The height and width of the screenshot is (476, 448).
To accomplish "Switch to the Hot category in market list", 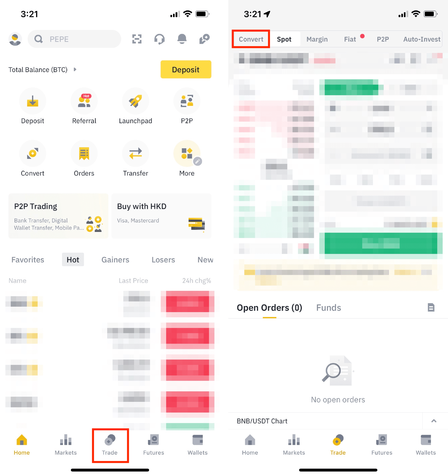I will 72,259.
